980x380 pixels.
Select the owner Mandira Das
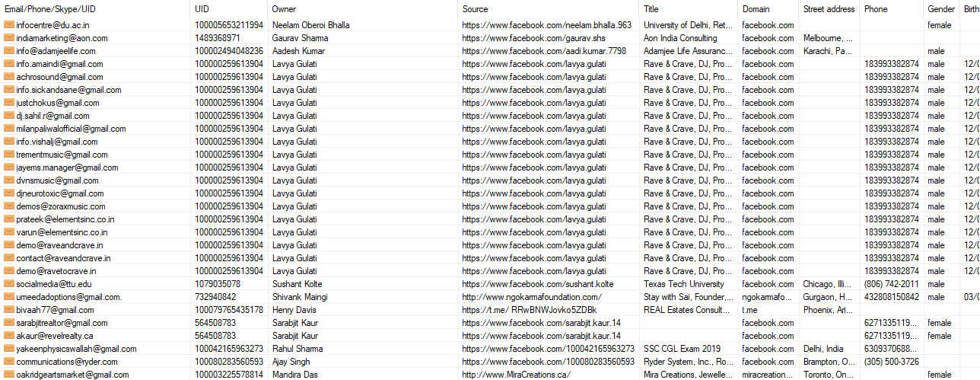tap(296, 375)
